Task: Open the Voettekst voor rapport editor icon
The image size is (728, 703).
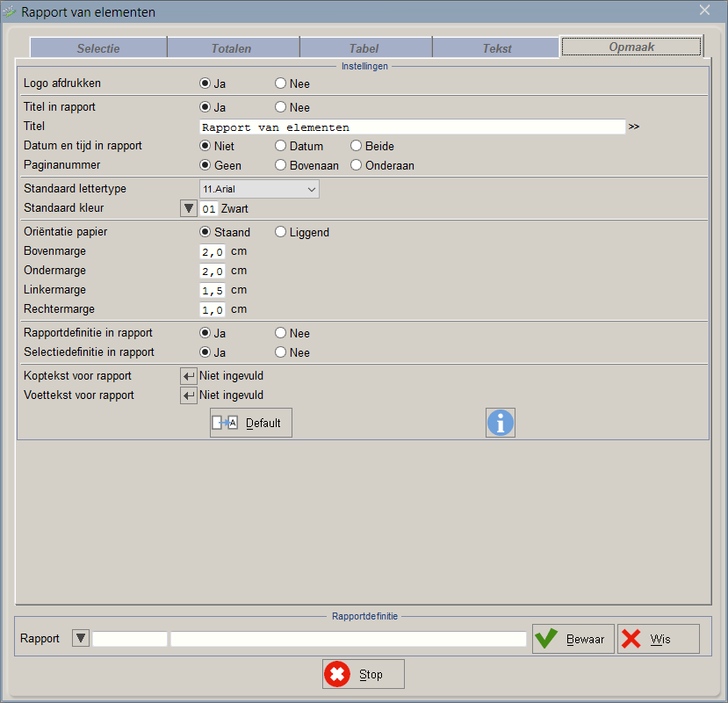Action: [x=189, y=395]
